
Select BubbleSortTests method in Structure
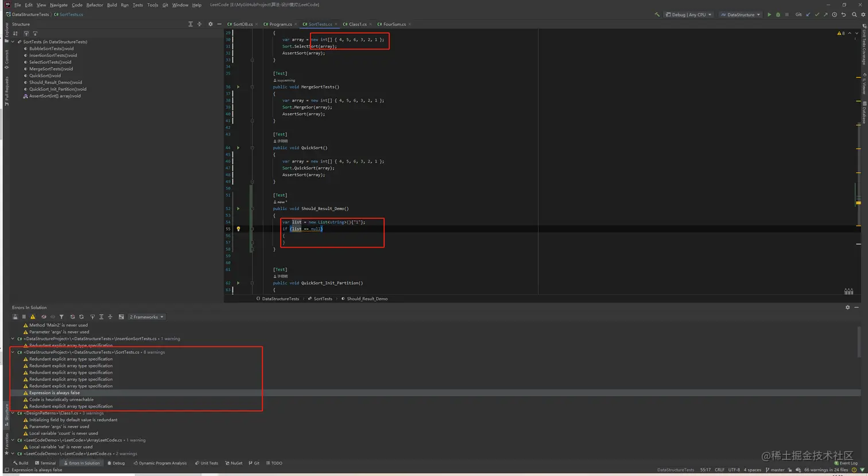pos(51,49)
